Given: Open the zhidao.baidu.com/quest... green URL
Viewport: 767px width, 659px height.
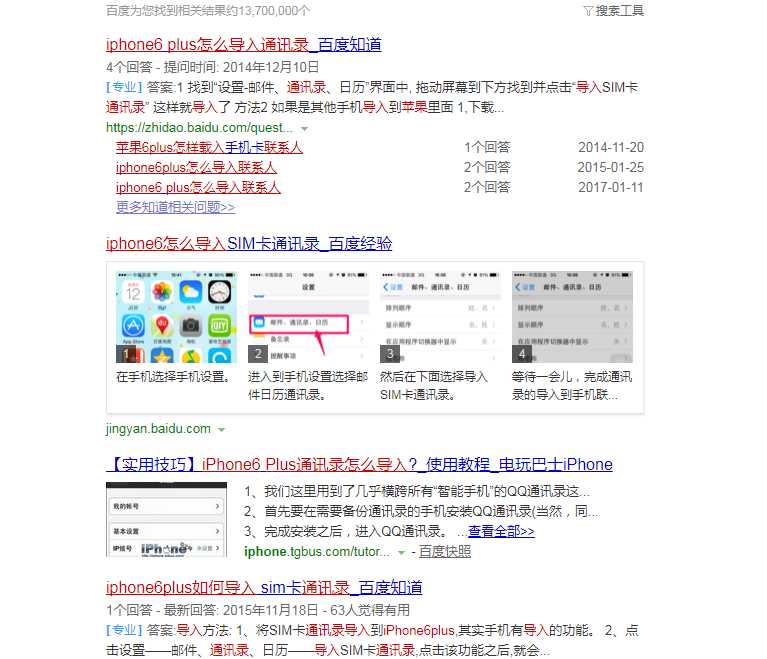Looking at the screenshot, I should (x=199, y=128).
